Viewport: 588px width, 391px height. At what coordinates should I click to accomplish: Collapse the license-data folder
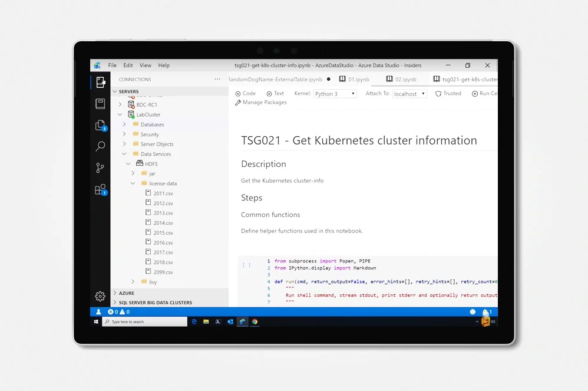(x=133, y=183)
